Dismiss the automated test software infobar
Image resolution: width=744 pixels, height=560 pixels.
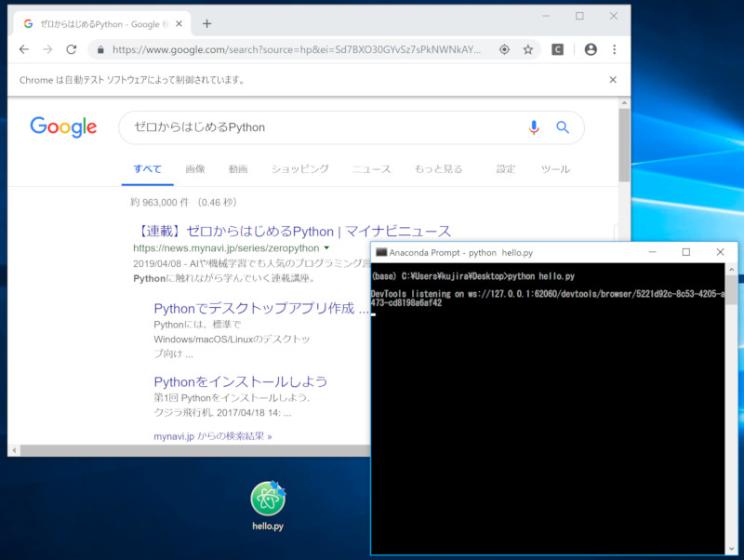pyautogui.click(x=613, y=80)
